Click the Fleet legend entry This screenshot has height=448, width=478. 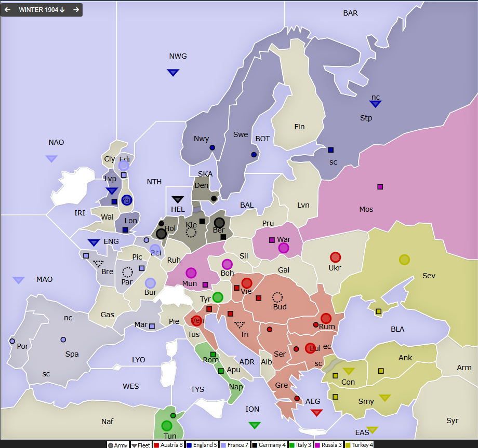tap(141, 445)
